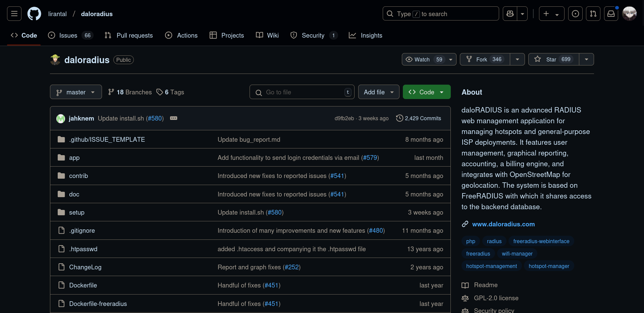The height and width of the screenshot is (313, 644).
Task: Open the create new plus menu
Action: (x=551, y=14)
